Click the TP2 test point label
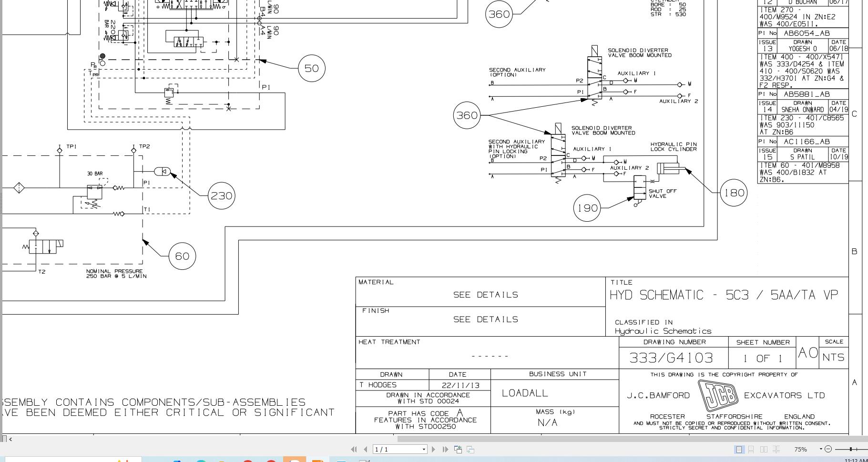 tap(144, 146)
